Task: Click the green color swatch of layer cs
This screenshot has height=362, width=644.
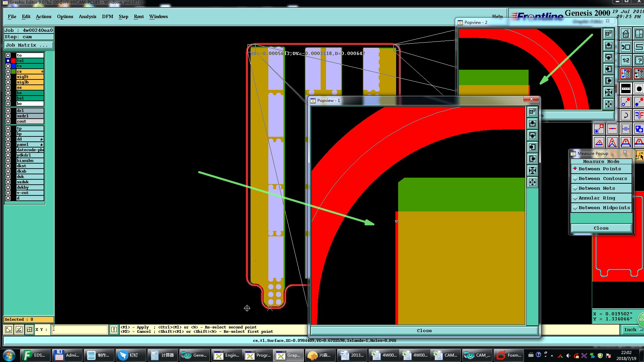Action: pyautogui.click(x=13, y=71)
